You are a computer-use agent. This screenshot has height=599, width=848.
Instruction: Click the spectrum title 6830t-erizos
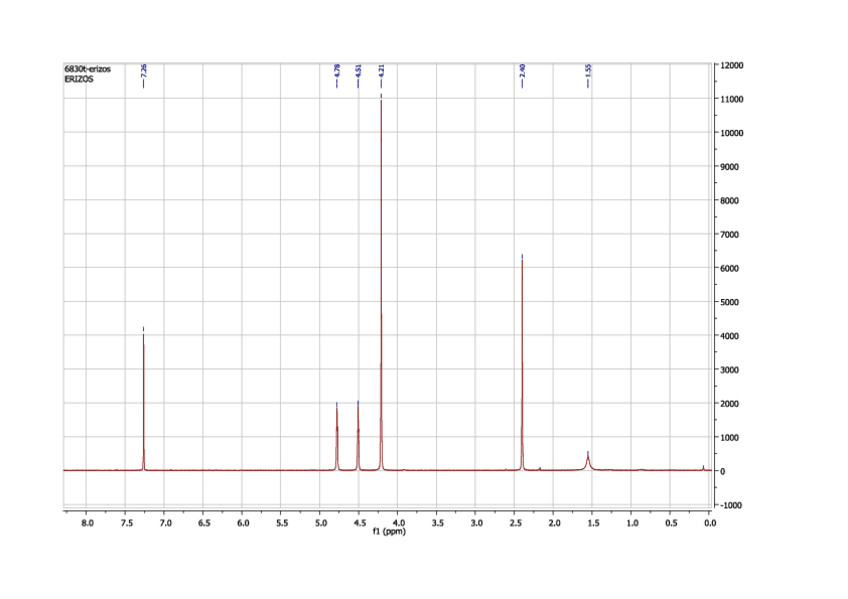[87, 69]
